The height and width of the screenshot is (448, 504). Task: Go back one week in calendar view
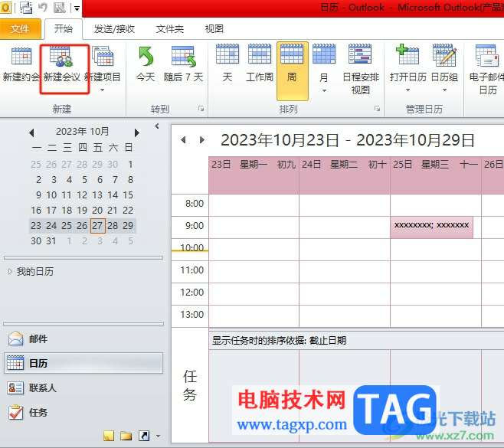tap(184, 140)
